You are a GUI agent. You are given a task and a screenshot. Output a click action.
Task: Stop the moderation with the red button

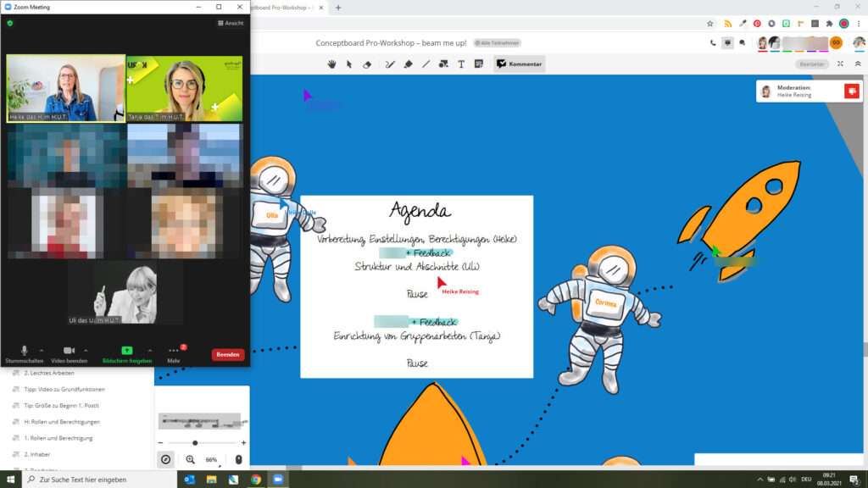click(851, 91)
